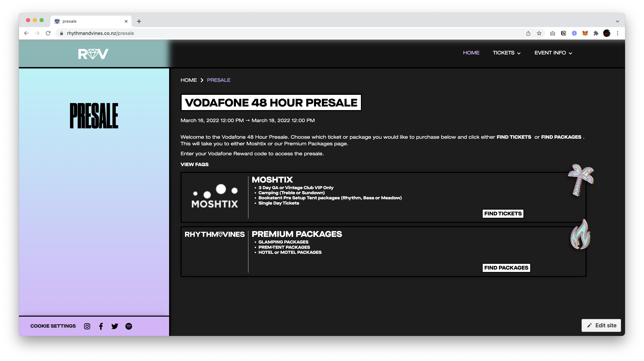
Task: Select the presale browser tab
Action: pos(91,21)
